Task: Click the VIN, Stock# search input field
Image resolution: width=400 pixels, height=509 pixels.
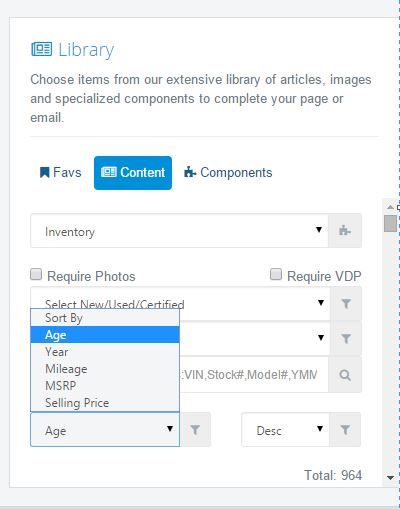Action: pyautogui.click(x=254, y=375)
